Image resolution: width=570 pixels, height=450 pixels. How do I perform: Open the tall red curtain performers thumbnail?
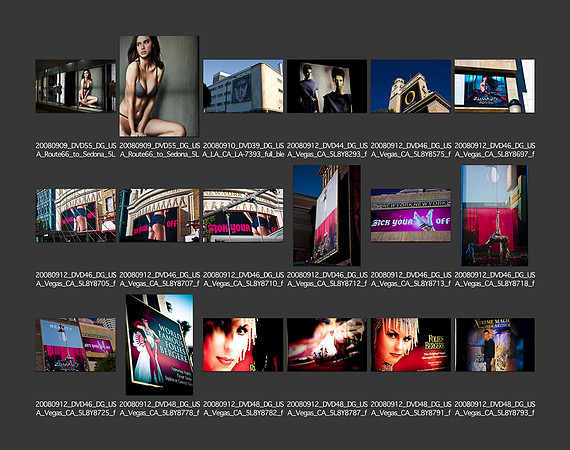click(494, 215)
